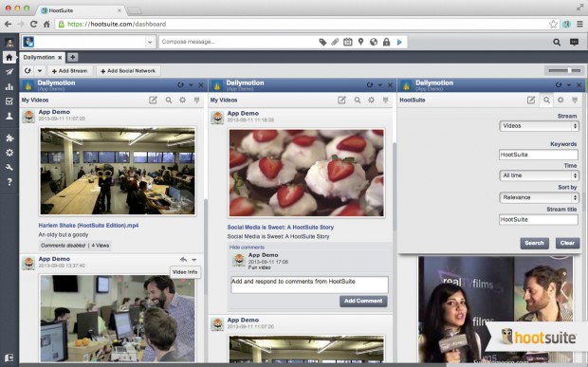The width and height of the screenshot is (588, 367).
Task: Play the Harlem Shake office video thumbnail
Action: pyautogui.click(x=118, y=171)
